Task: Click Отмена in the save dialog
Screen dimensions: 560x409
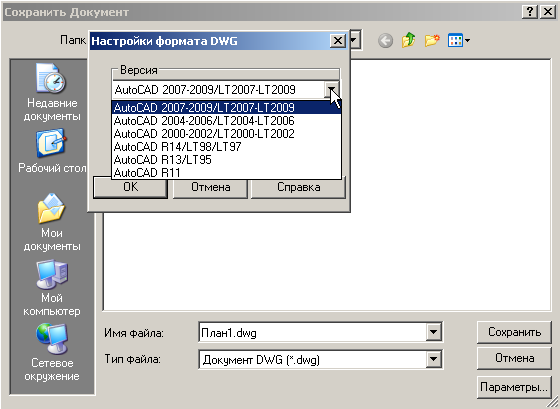Action: point(514,358)
